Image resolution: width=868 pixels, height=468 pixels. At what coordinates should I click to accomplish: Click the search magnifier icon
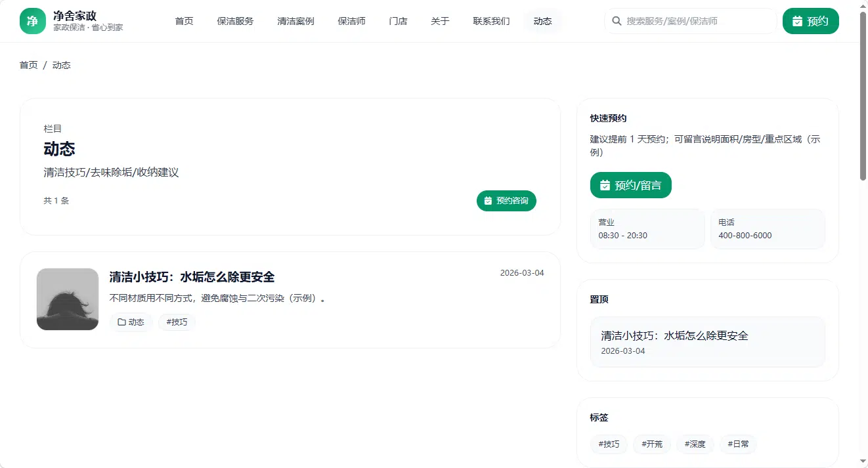(617, 21)
